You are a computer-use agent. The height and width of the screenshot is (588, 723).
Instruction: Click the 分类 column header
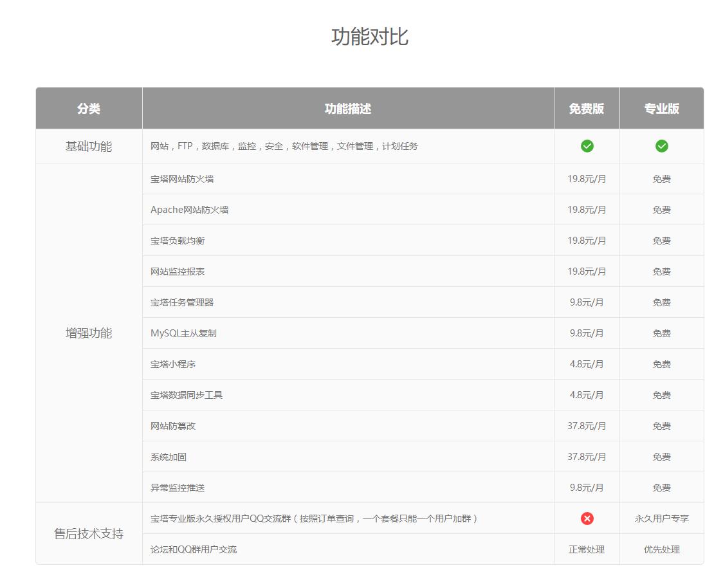(x=89, y=109)
